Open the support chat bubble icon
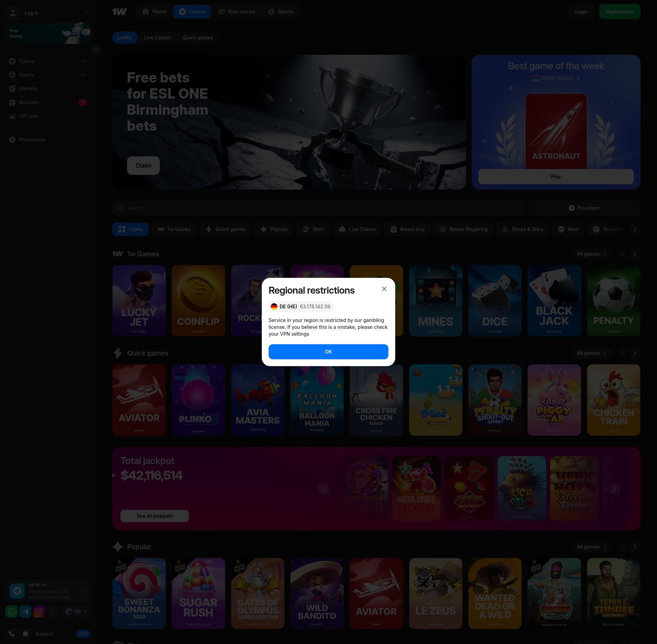Screen dimensions: 657x644 (25, 634)
